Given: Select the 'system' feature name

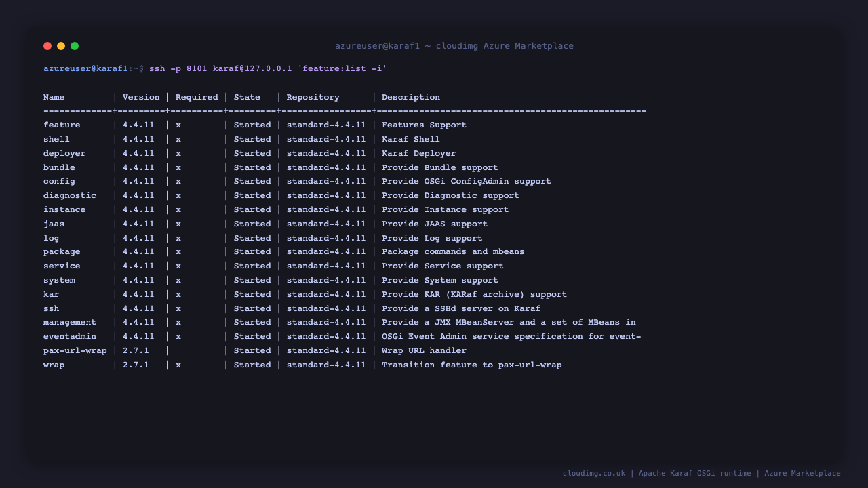Looking at the screenshot, I should coord(59,280).
